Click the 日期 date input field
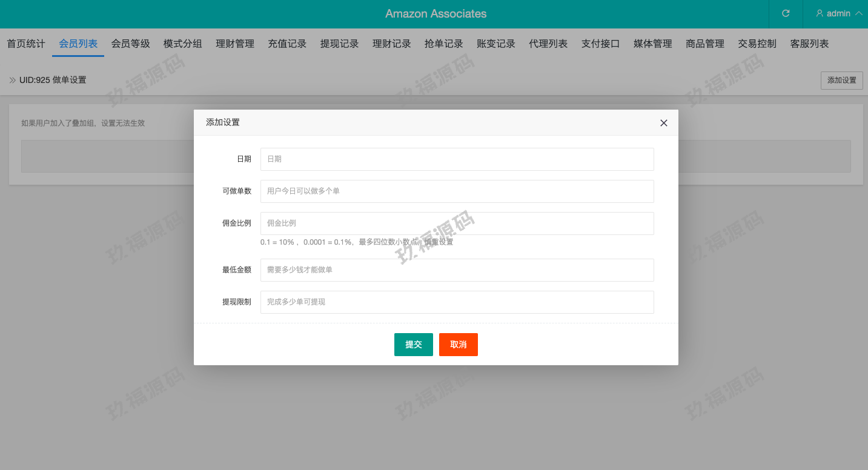868x470 pixels. [x=457, y=159]
